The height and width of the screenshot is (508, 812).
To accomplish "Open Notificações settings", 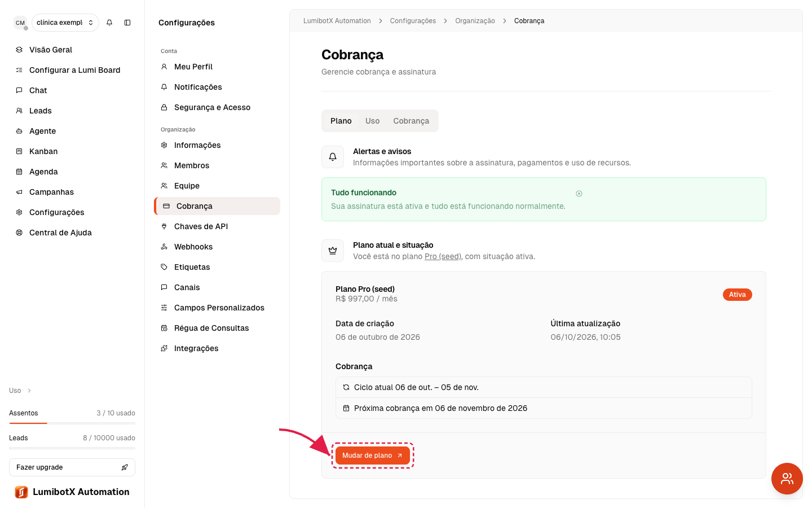I will pyautogui.click(x=217, y=87).
